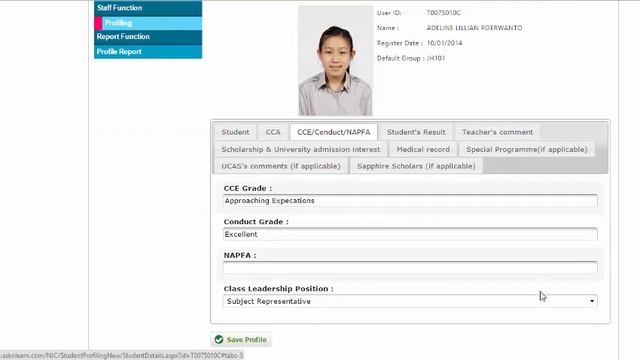Click the Default Group value JH101
Screen dimensions: 640x360
[436, 58]
